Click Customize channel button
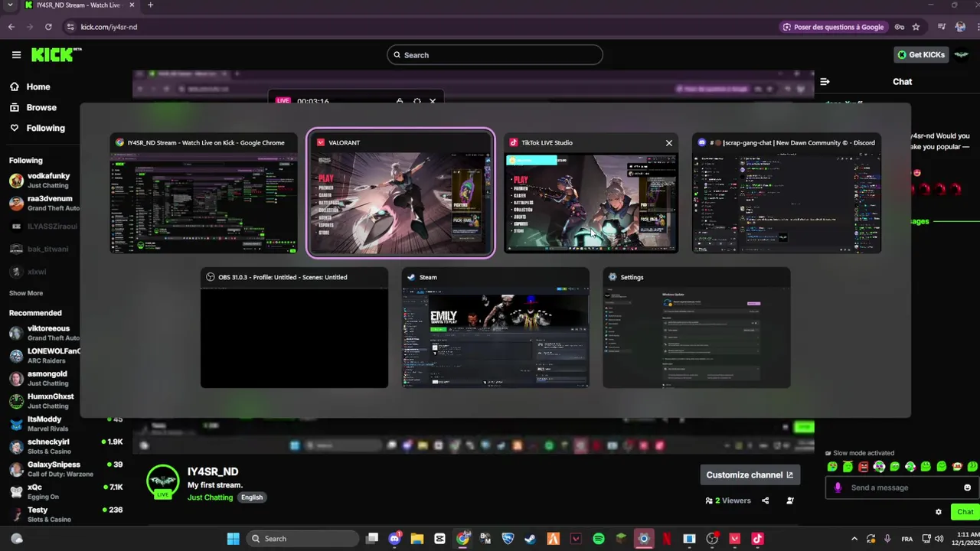 coord(750,475)
